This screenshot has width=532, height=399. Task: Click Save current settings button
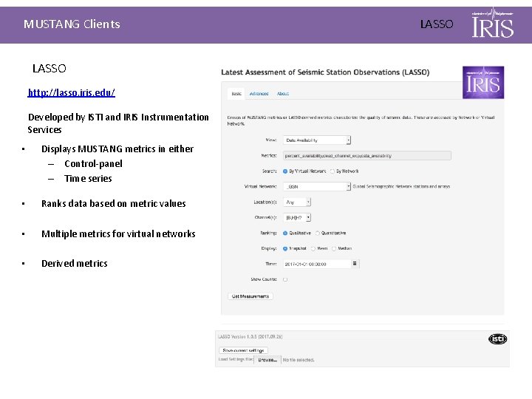(x=243, y=350)
